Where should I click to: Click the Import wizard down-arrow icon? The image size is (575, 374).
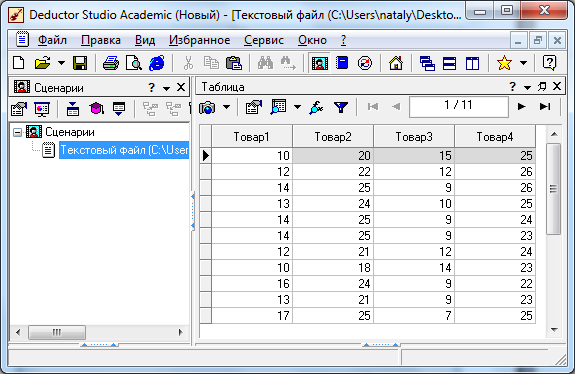tap(73, 109)
